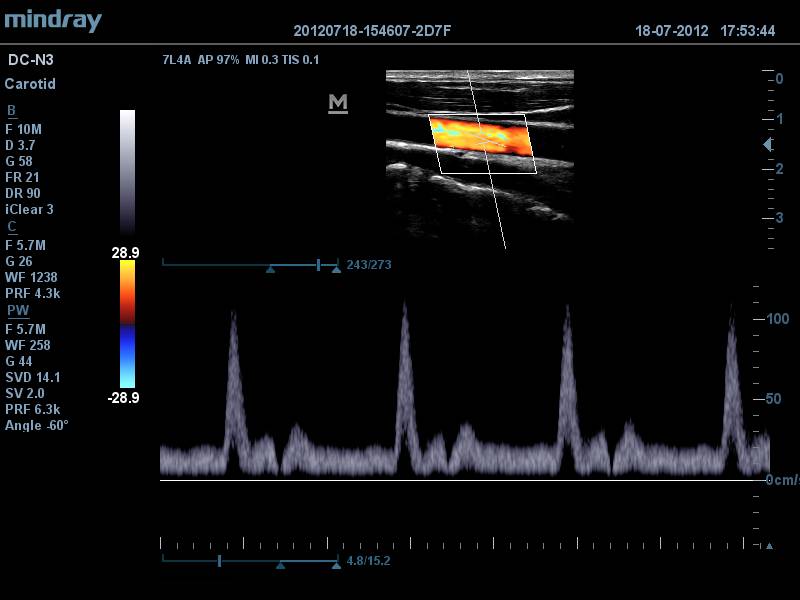Click the M orientation marker icon

(338, 103)
